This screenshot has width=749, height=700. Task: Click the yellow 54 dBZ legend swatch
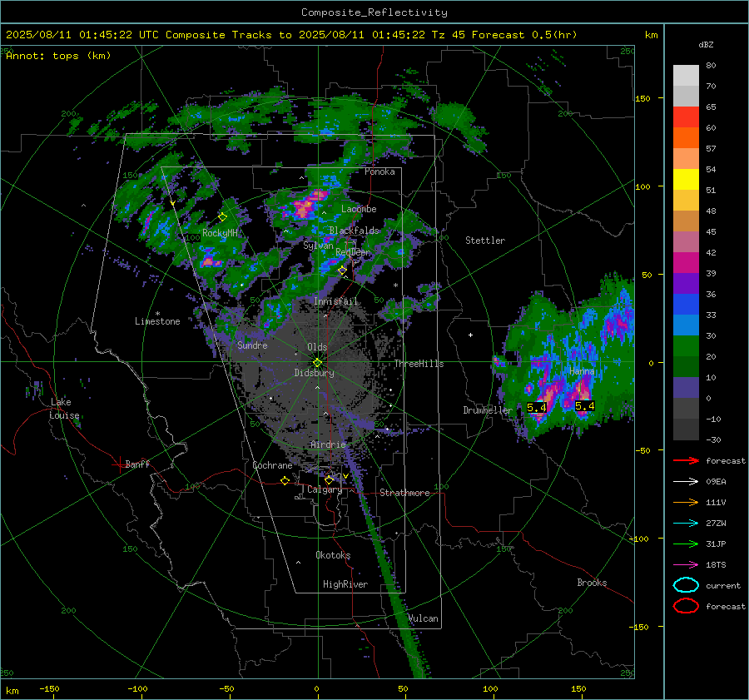[686, 179]
